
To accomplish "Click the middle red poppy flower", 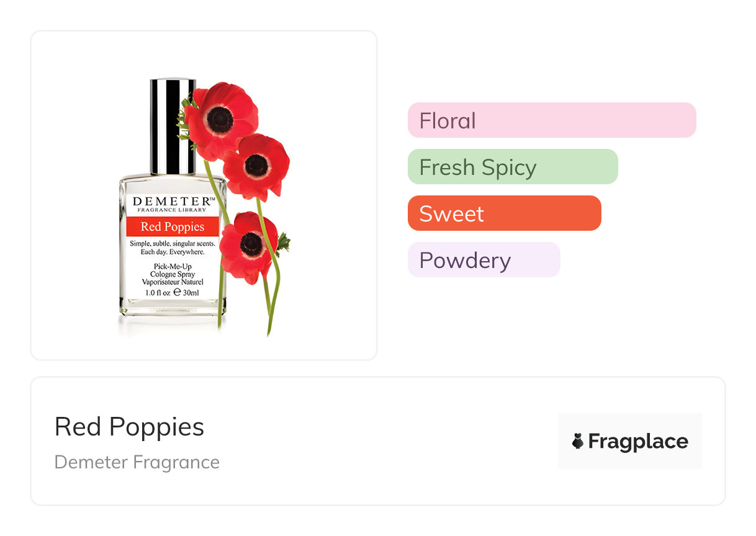I will pos(256,165).
